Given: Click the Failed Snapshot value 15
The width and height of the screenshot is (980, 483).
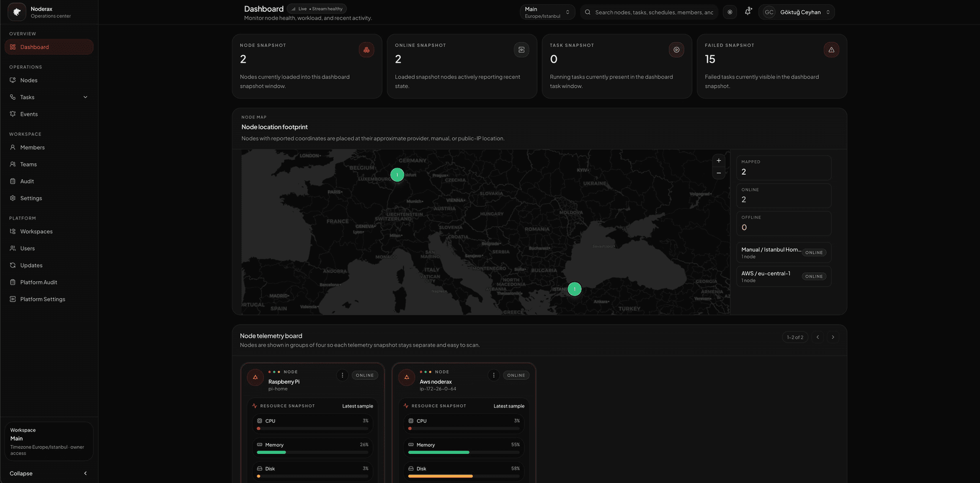Looking at the screenshot, I should [x=710, y=59].
